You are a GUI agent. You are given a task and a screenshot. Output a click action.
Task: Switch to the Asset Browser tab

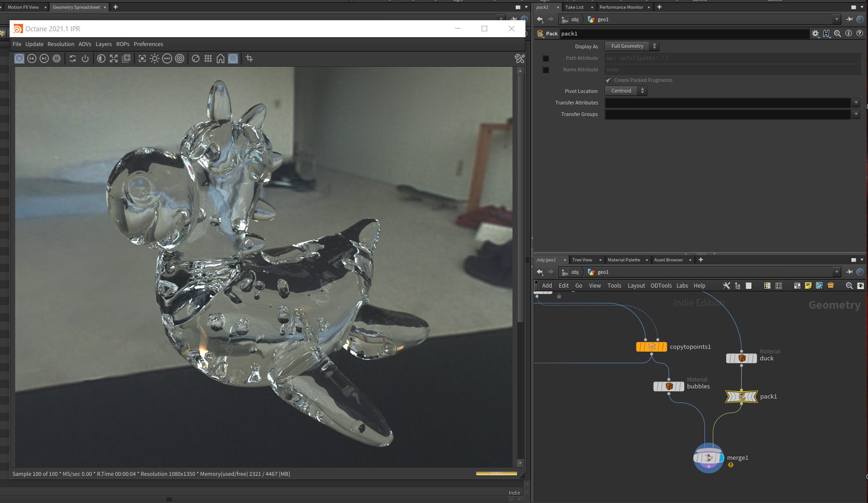[669, 260]
